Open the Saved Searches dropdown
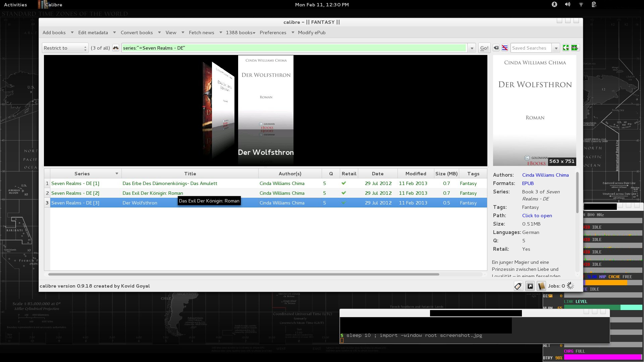644x362 pixels. [556, 48]
